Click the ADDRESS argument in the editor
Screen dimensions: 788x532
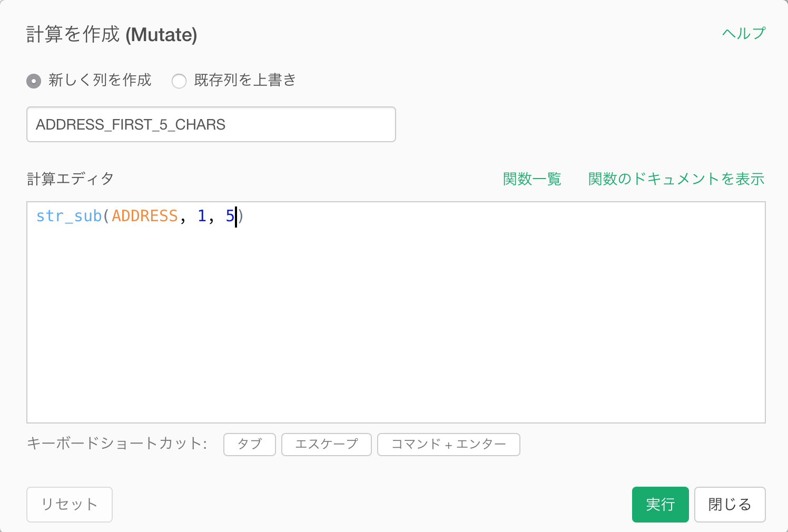pyautogui.click(x=145, y=216)
